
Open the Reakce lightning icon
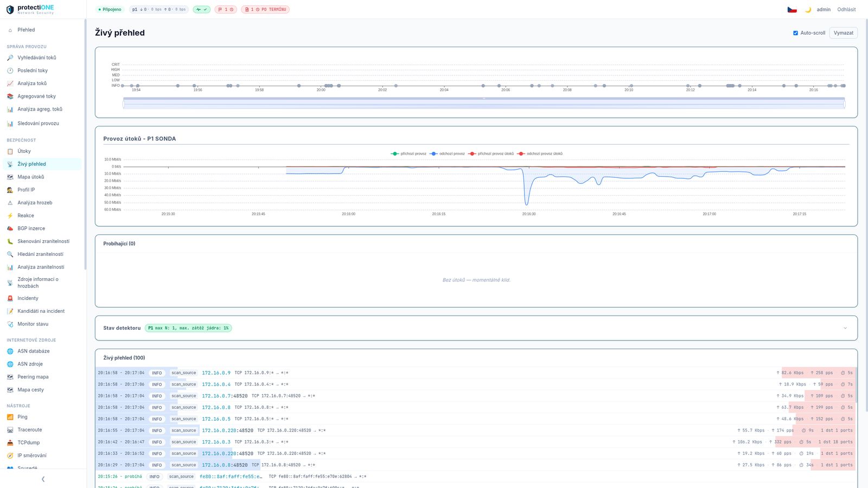10,215
